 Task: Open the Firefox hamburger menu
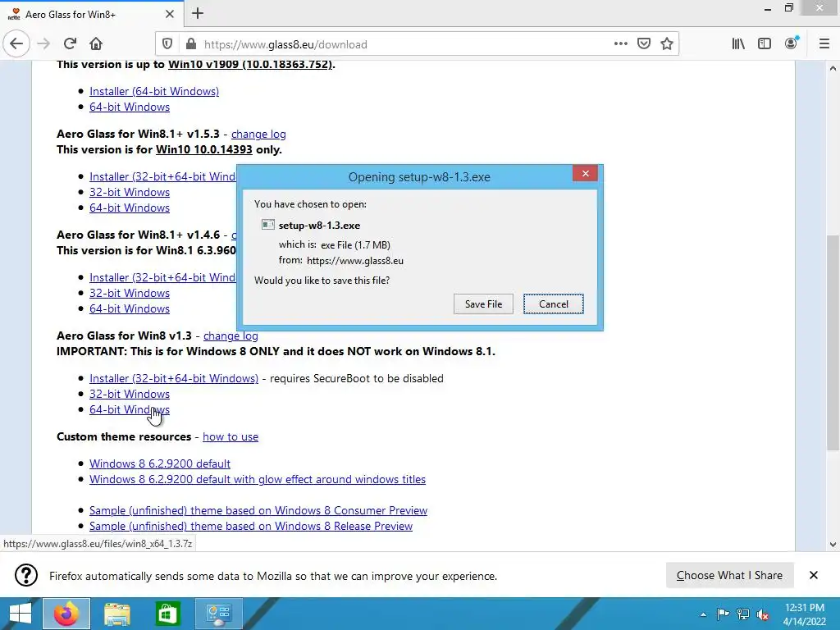point(824,44)
